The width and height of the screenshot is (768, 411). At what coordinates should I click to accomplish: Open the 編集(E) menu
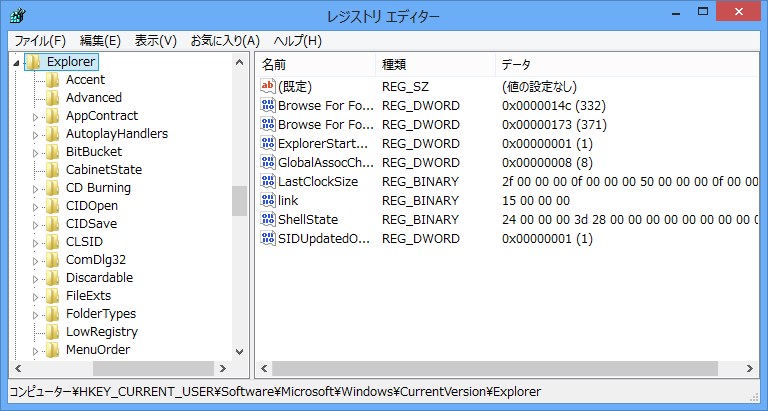[x=100, y=41]
